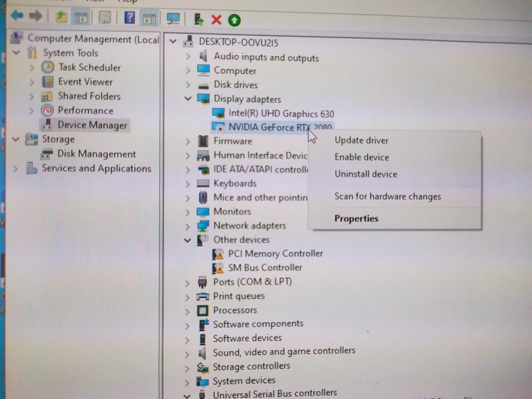Click the Software components icon
This screenshot has width=532, height=399.
[203, 324]
